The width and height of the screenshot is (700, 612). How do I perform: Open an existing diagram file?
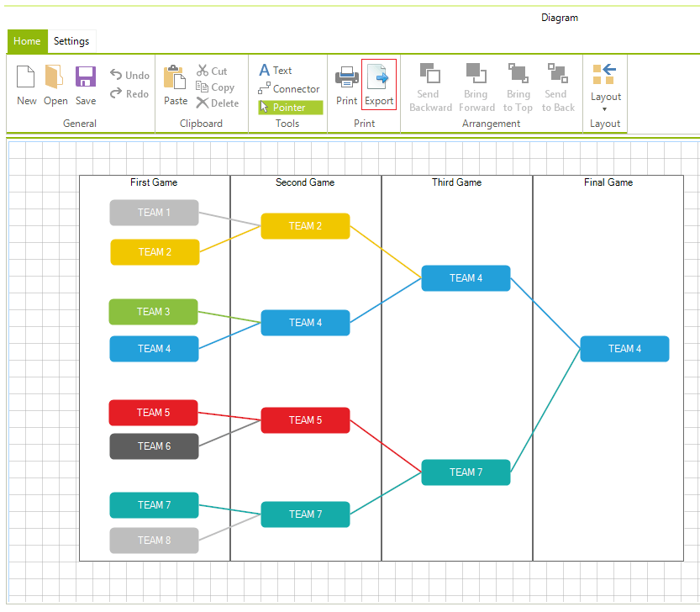pos(55,83)
